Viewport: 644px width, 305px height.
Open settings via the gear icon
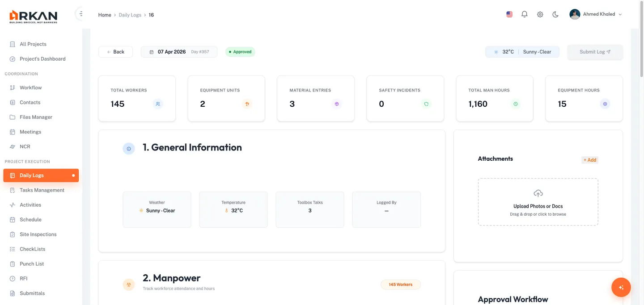(540, 14)
